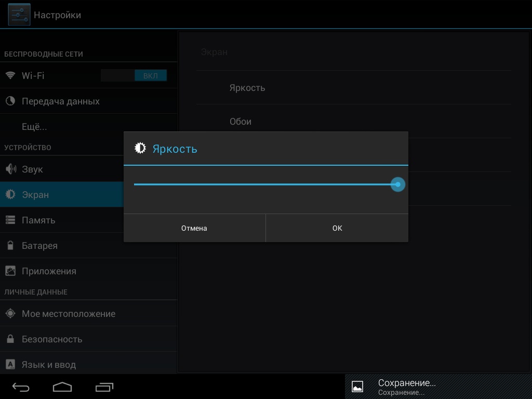Tap the Батарея battery icon

[10, 246]
